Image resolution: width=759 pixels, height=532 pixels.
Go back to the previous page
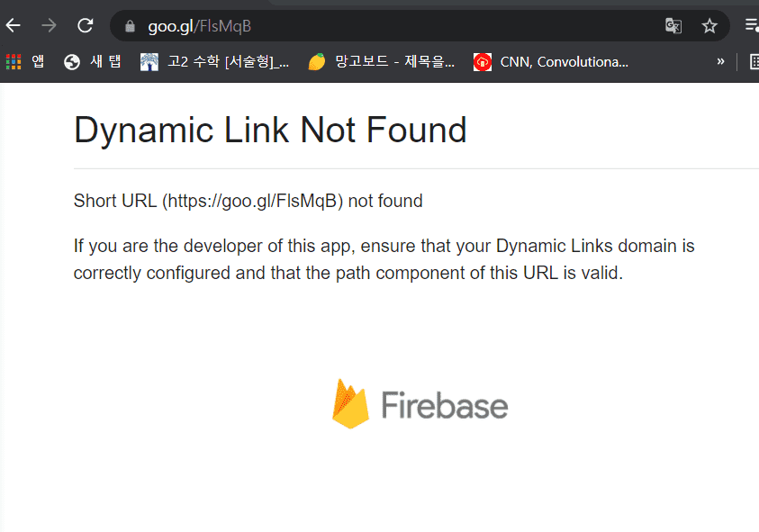pyautogui.click(x=14, y=25)
